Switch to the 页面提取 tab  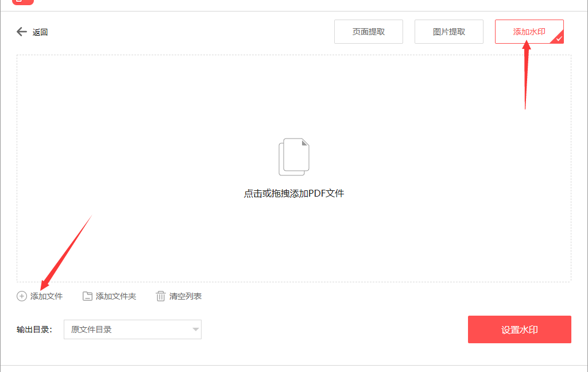pyautogui.click(x=369, y=32)
